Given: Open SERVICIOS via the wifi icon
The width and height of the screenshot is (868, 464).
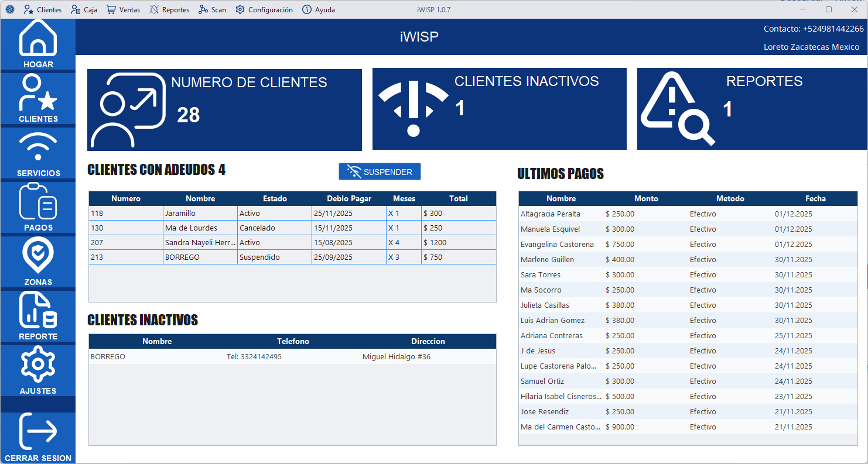Looking at the screenshot, I should click(37, 146).
